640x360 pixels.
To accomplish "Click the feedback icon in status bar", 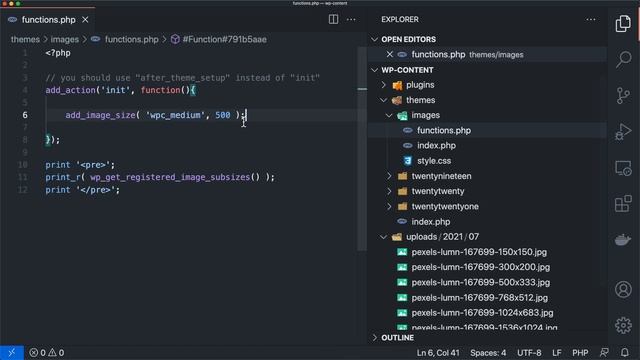I will click(x=604, y=353).
